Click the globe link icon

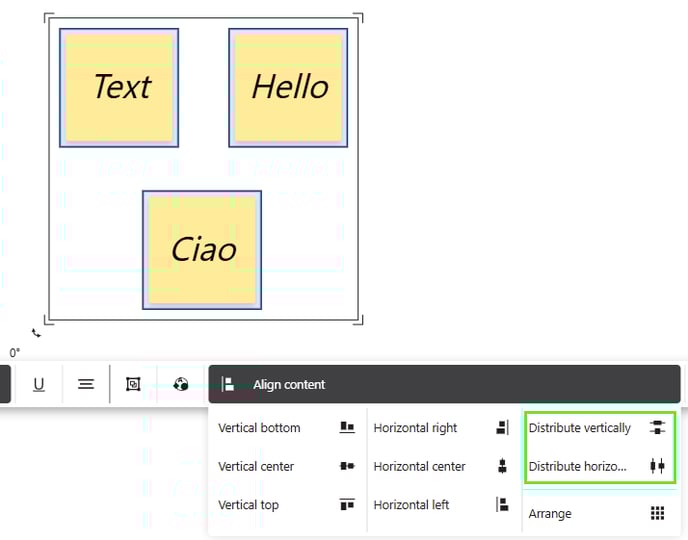click(180, 384)
